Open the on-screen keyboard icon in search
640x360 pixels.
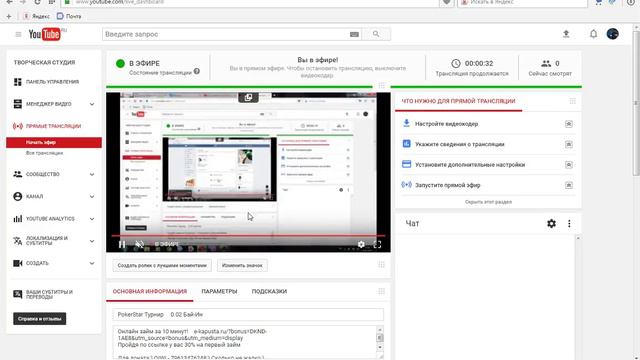pos(354,34)
